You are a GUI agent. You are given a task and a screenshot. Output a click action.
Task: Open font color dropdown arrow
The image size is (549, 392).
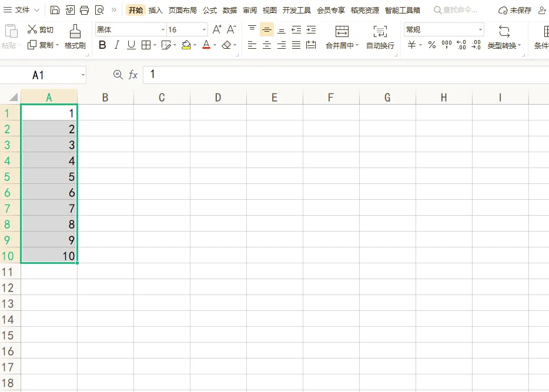pyautogui.click(x=215, y=45)
